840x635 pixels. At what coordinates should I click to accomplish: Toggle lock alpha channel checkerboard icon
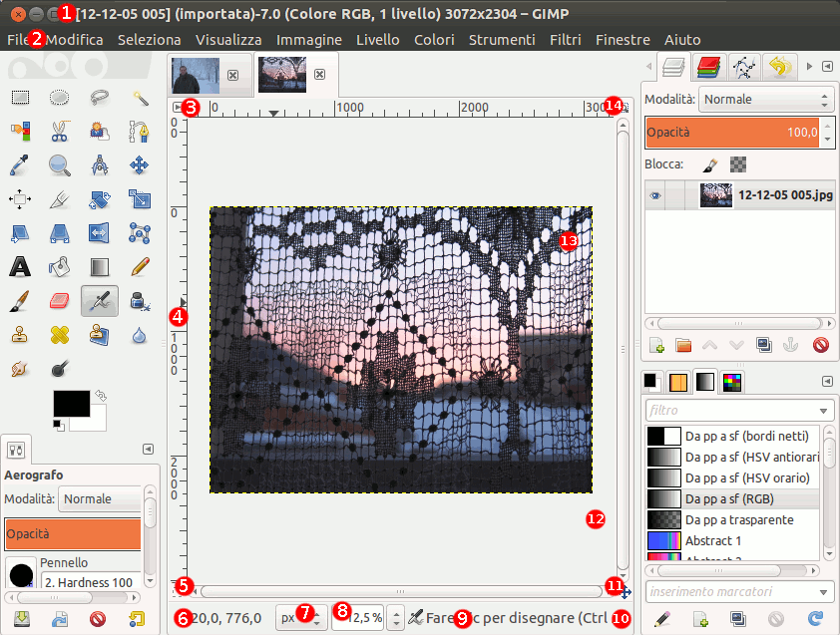coord(738,163)
